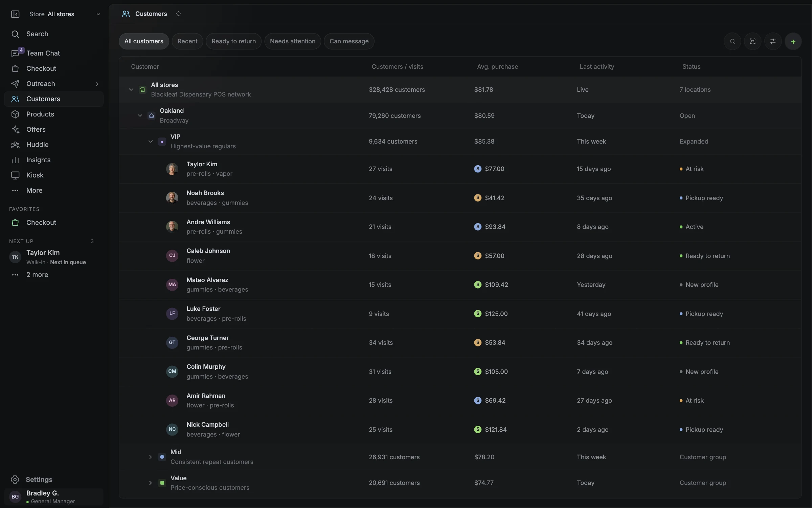Switch to the Recent tab
Screen dimensions: 812x508
187,41
